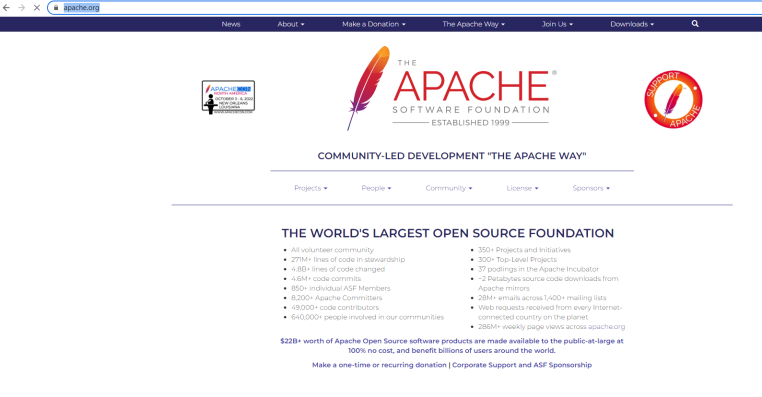
Task: Open the News menu item
Action: (x=231, y=24)
